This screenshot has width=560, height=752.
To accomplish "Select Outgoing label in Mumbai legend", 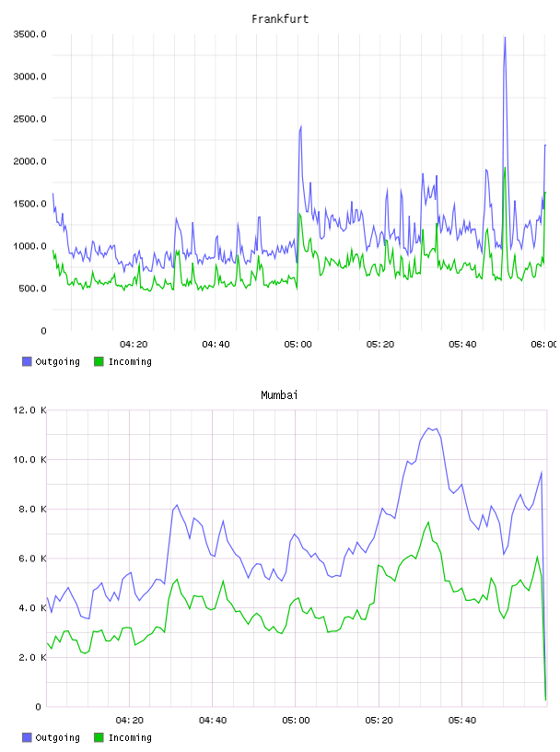I will click(57, 737).
